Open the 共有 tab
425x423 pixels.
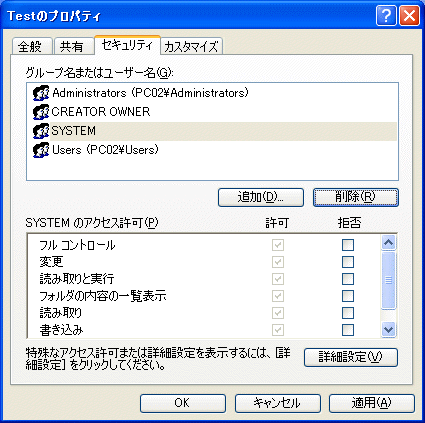point(72,46)
